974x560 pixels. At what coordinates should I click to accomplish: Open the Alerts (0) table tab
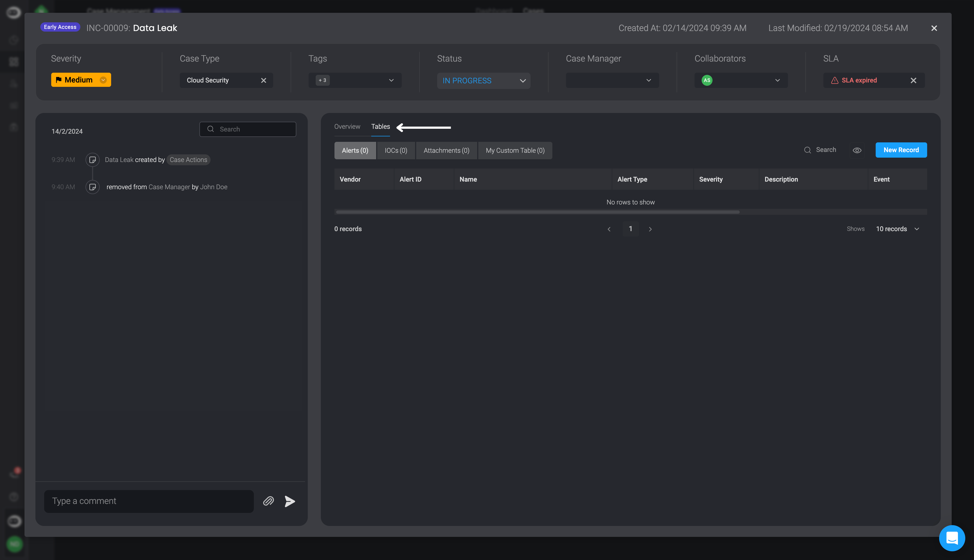tap(355, 150)
